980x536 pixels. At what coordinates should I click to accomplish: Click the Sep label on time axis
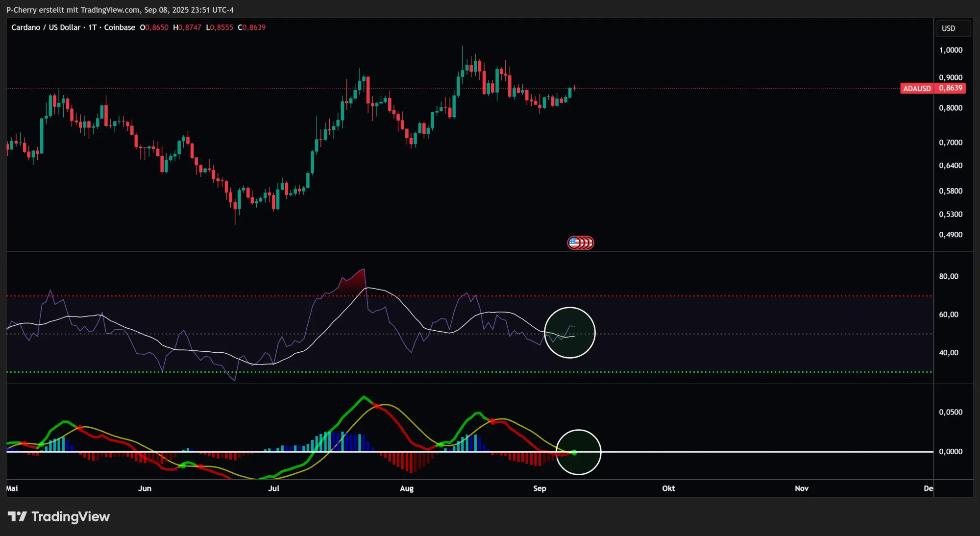click(539, 488)
